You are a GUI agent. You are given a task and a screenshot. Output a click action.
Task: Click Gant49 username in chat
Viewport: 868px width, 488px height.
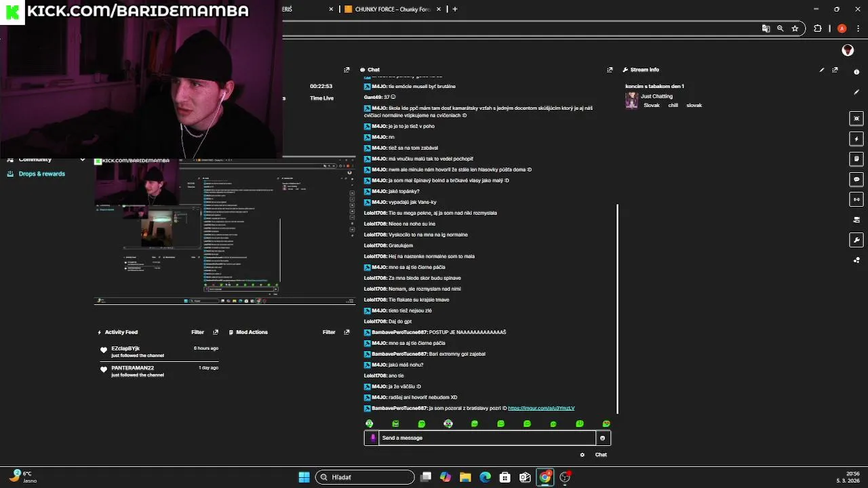click(373, 97)
